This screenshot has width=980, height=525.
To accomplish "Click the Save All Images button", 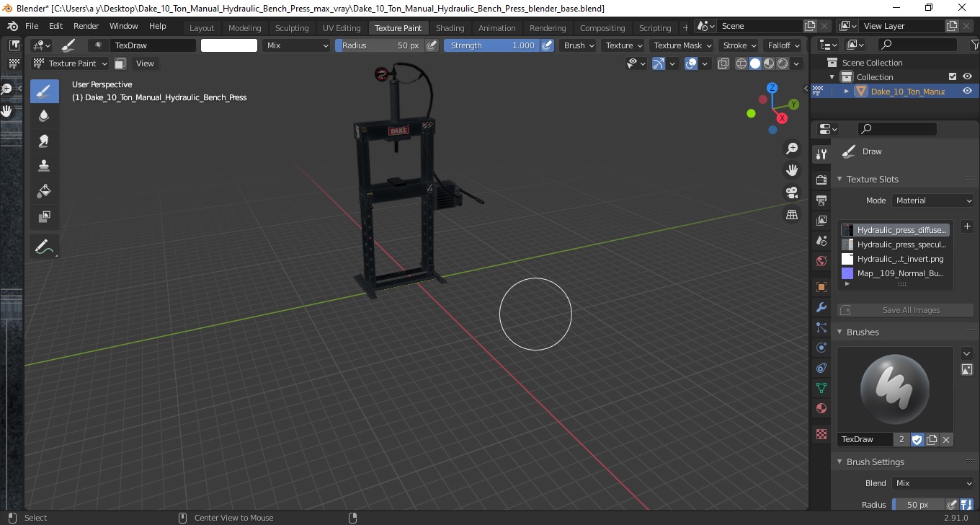I will (x=905, y=310).
